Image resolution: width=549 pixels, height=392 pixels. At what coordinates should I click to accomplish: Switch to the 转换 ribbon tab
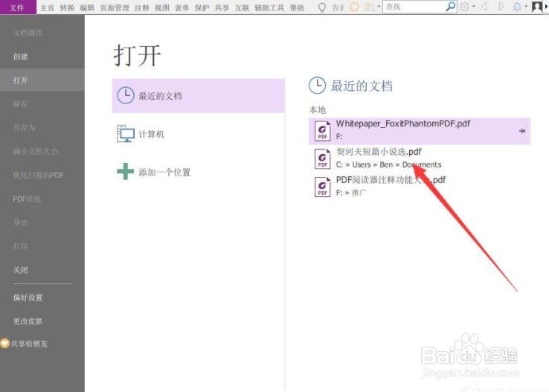click(x=67, y=7)
